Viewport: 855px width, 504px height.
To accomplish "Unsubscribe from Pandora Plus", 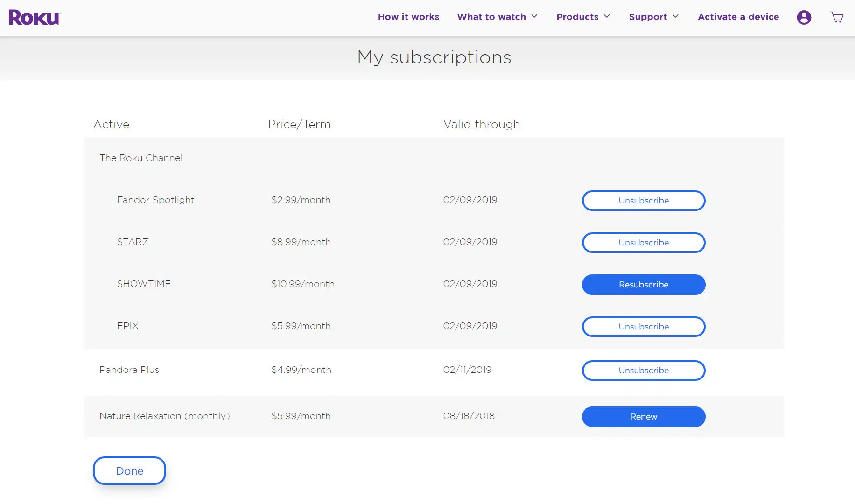I will click(643, 371).
